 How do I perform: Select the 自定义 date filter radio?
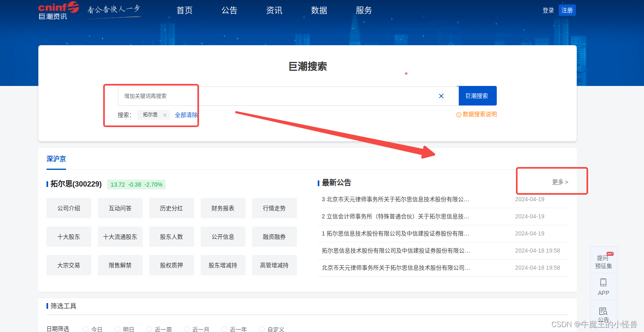[x=262, y=329]
